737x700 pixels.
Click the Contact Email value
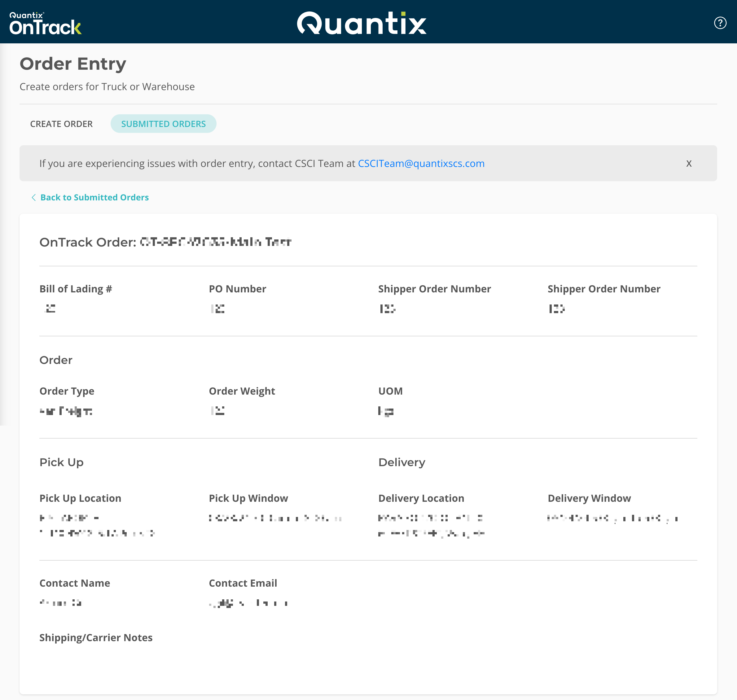(248, 603)
